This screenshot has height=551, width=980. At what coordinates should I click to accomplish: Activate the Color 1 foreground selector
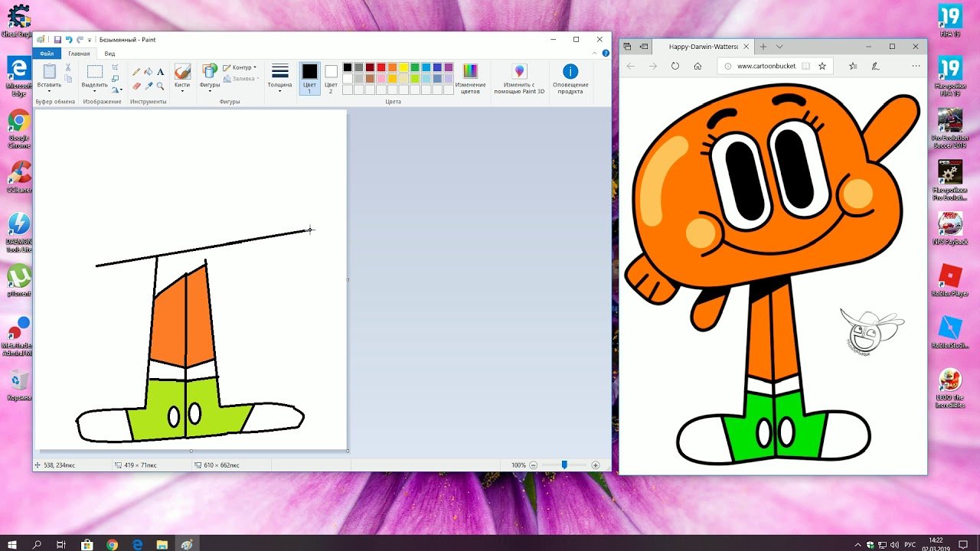pyautogui.click(x=309, y=79)
